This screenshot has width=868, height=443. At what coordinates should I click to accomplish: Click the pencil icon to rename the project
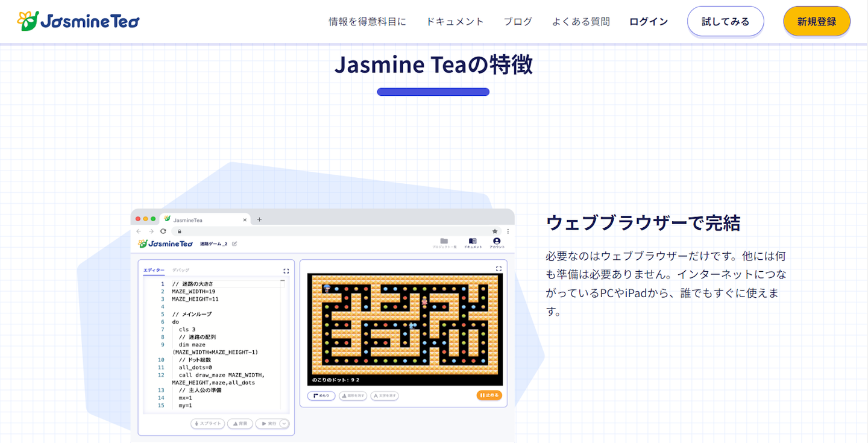[x=234, y=243]
